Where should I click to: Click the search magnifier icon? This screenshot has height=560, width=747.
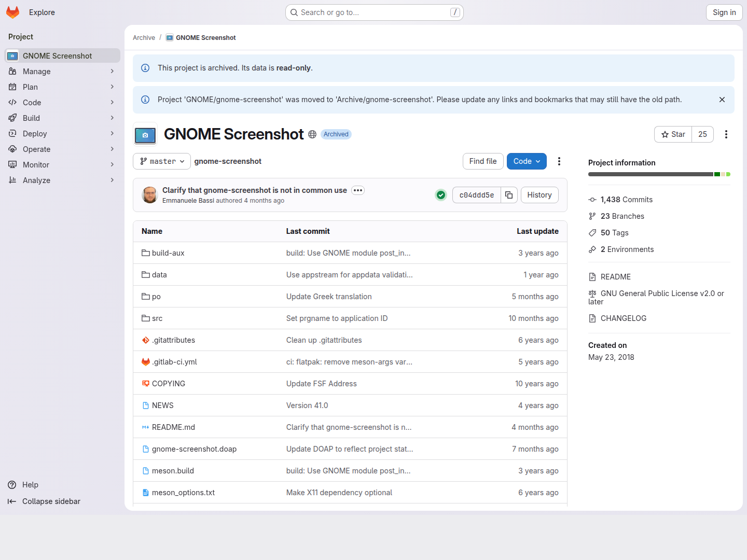tap(294, 12)
